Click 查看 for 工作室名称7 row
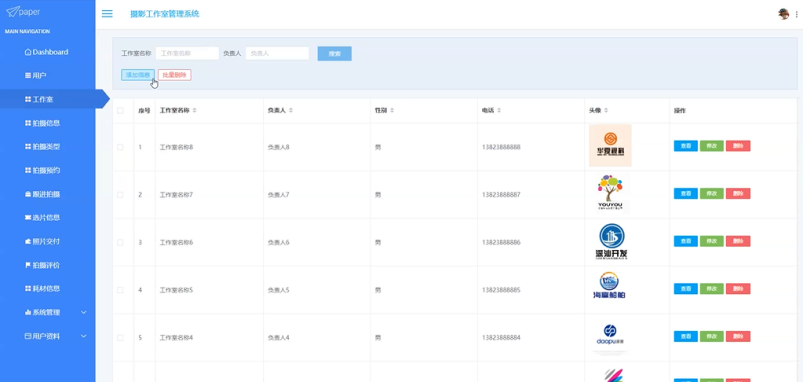Viewport: 804px width, 382px height. pos(686,194)
